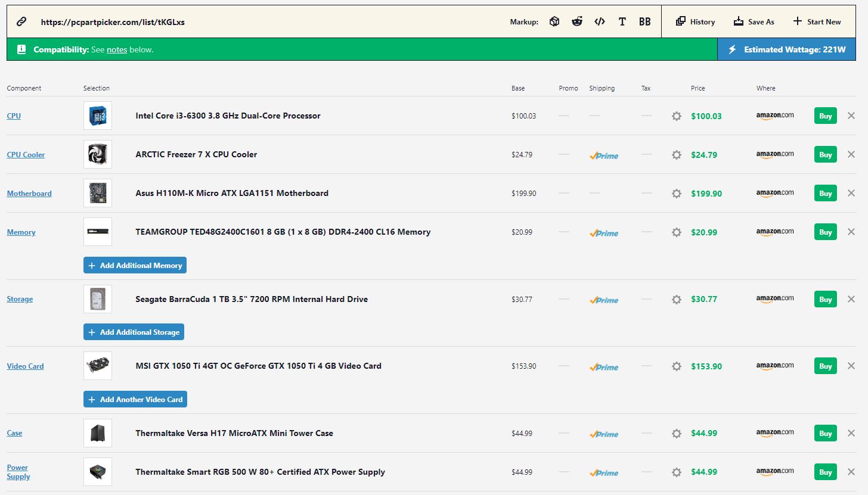868x495 pixels.
Task: Remove the MSI GTX 1050 Ti video card
Action: point(851,366)
